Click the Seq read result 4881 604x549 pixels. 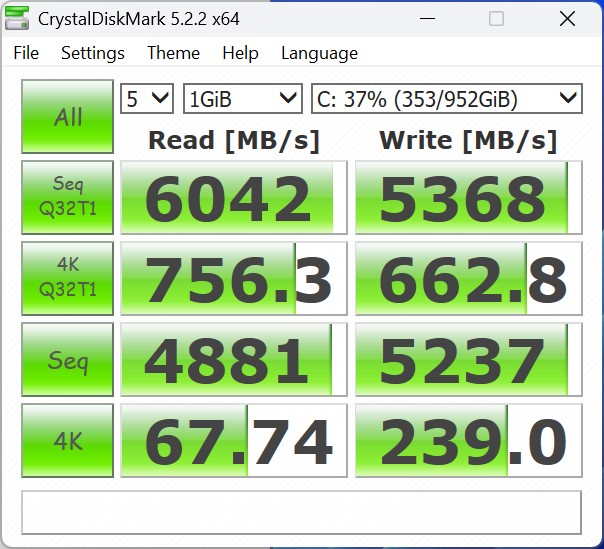click(x=234, y=359)
